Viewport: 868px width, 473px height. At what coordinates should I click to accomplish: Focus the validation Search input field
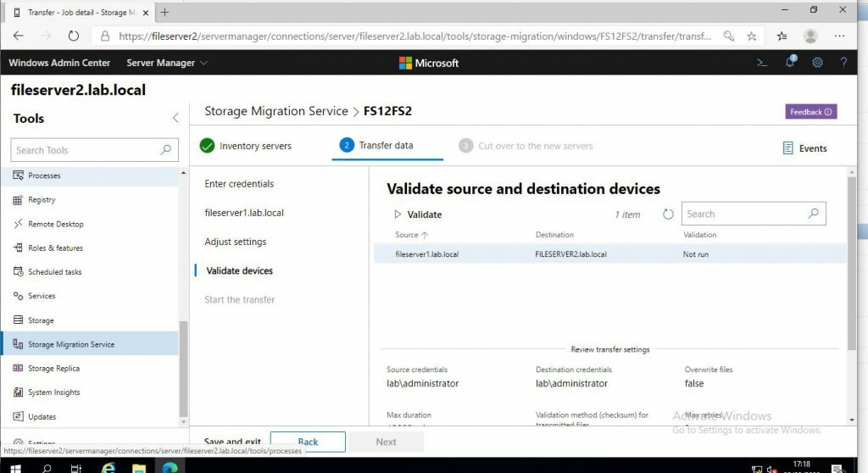pos(754,214)
